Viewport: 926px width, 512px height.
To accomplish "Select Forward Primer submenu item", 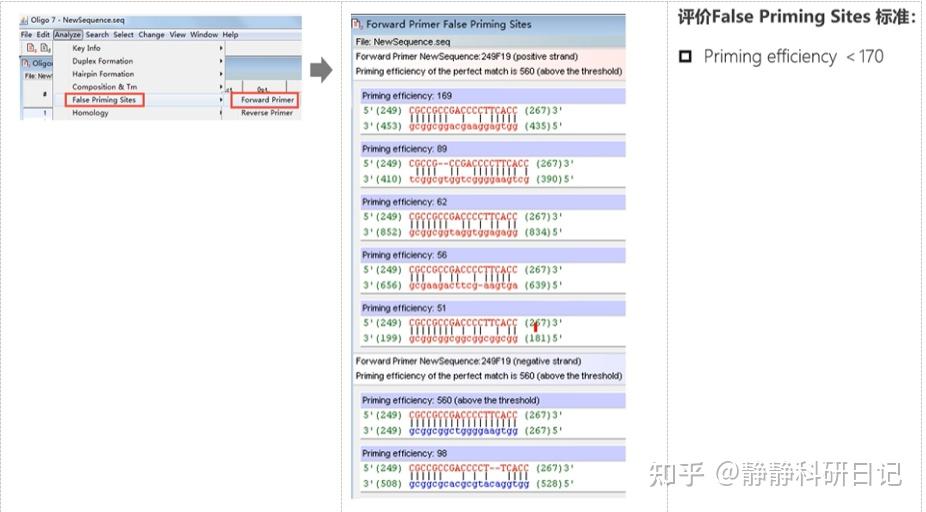I will [x=267, y=100].
